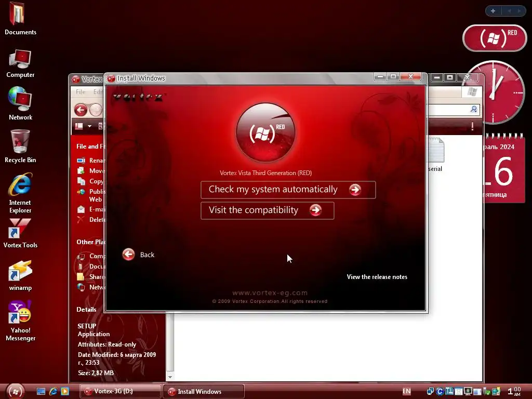Image resolution: width=532 pixels, height=399 pixels.
Task: Open View the release notes link
Action: [x=377, y=277]
